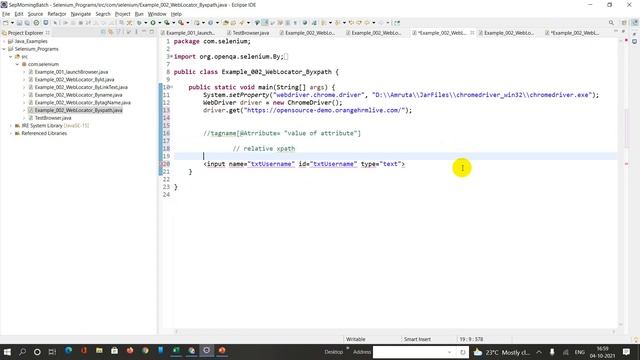Image resolution: width=640 pixels, height=360 pixels.
Task: Select the Java perspective icon
Action: click(635, 23)
